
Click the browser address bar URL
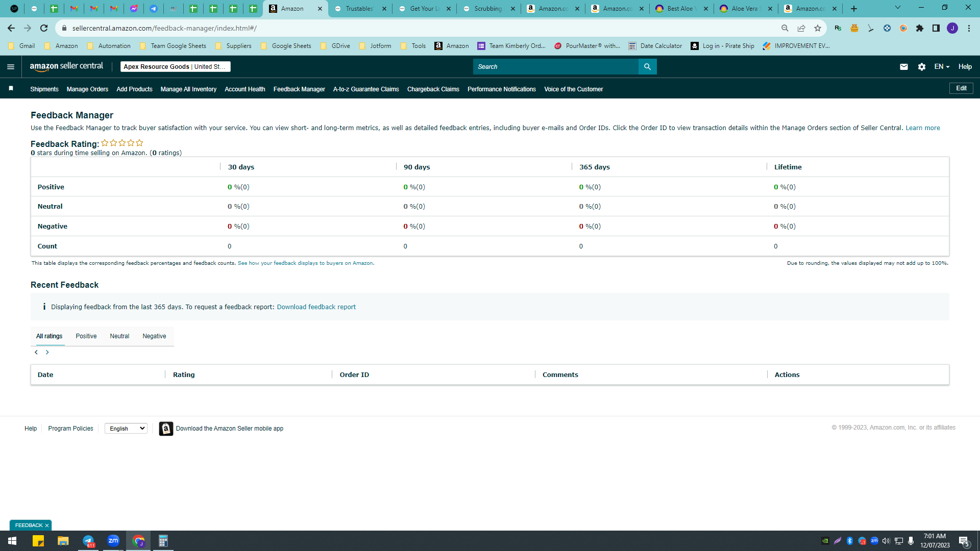point(164,28)
